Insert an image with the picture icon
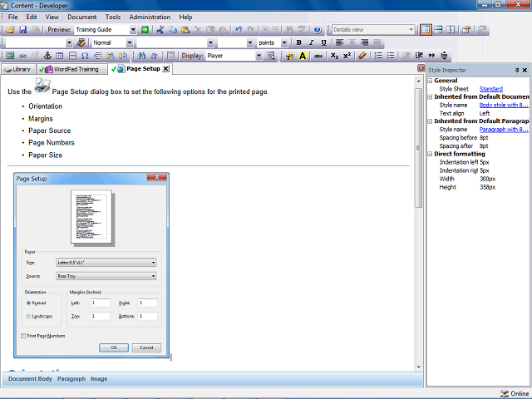Image resolution: width=532 pixels, height=399 pixels. [x=10, y=56]
